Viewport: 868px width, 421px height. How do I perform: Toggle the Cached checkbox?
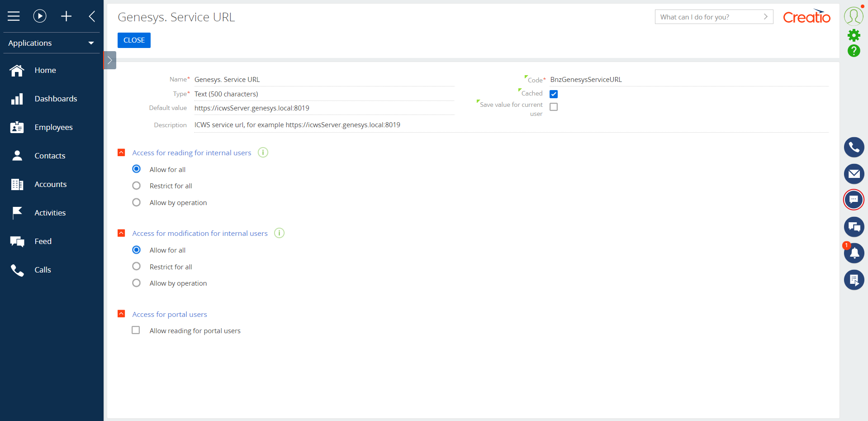coord(554,94)
